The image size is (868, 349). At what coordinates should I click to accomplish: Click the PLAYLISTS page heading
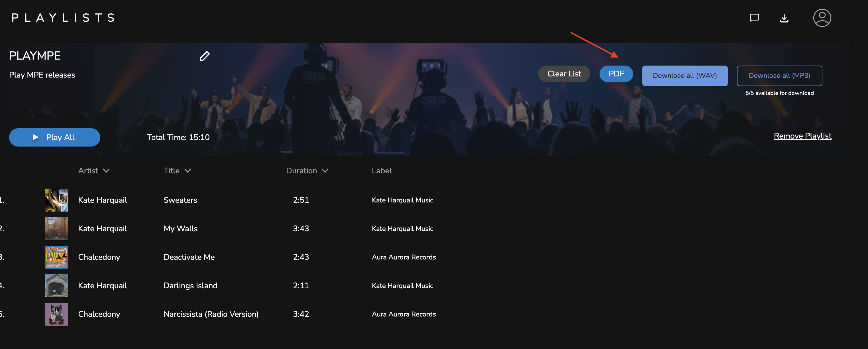63,17
